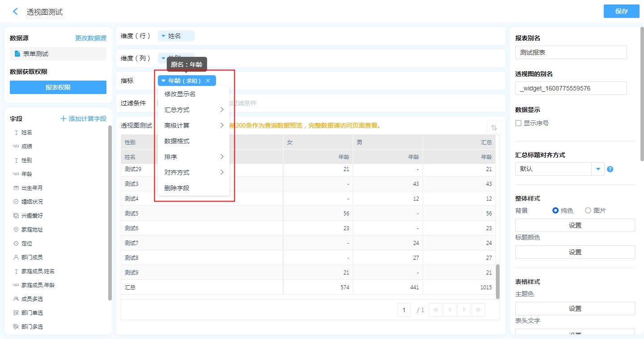
Task: Enable the 显示序号 checkbox
Action: click(x=518, y=123)
